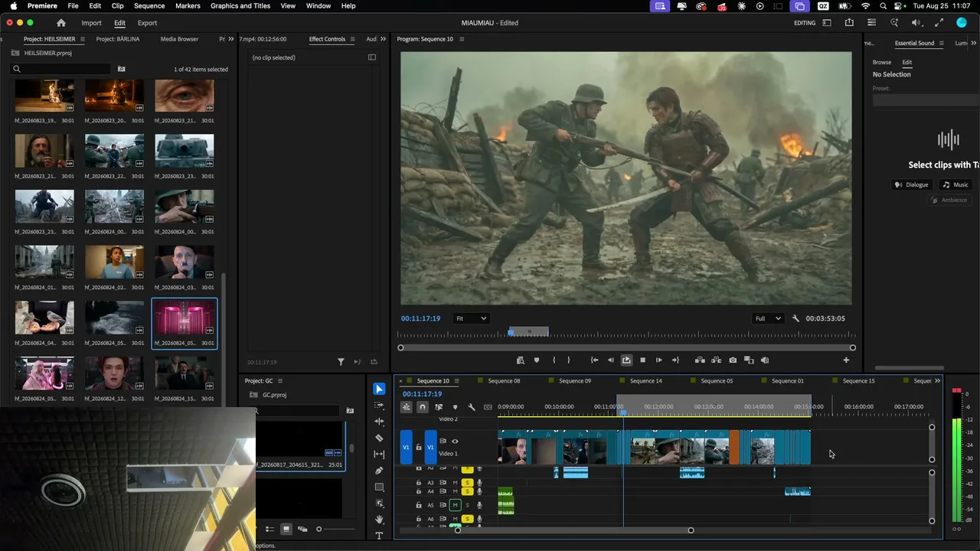The width and height of the screenshot is (980, 551).
Task: Toggle Video 1 track output eye
Action: tap(455, 442)
